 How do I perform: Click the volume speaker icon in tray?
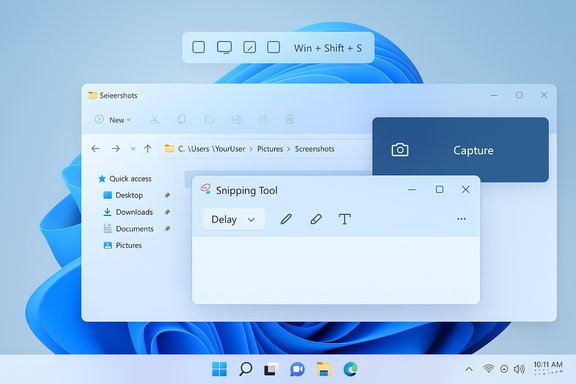519,369
